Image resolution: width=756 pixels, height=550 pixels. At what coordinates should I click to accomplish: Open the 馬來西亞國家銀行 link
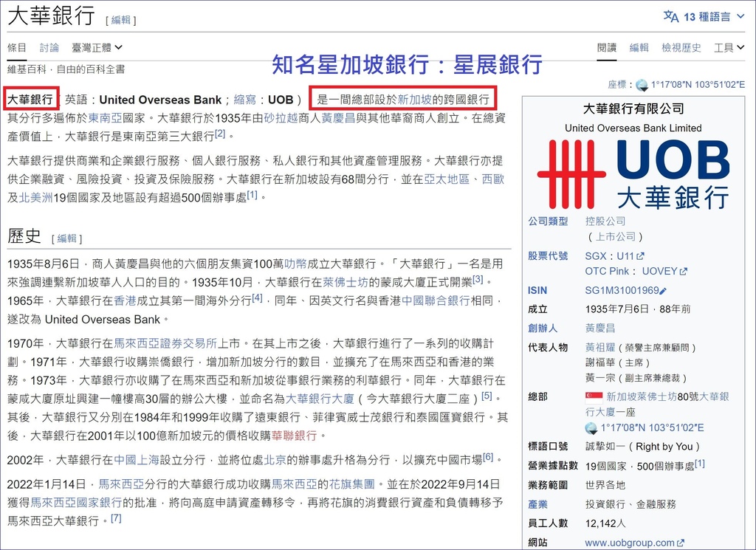tap(76, 502)
